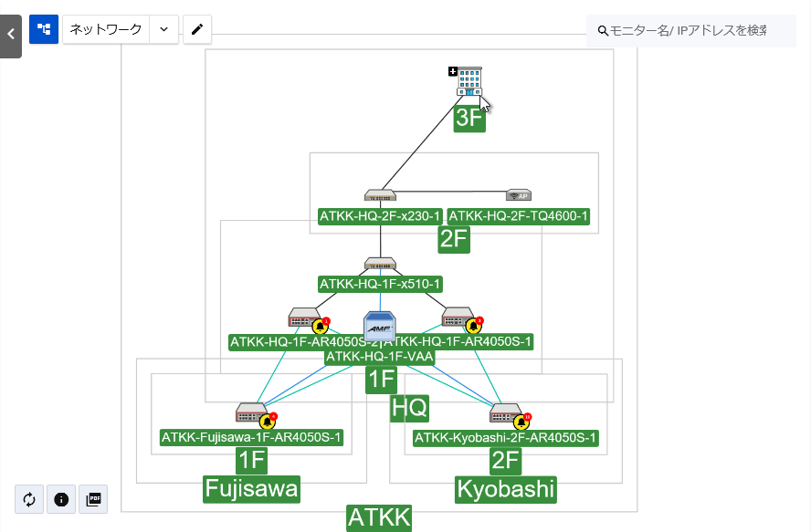
Task: Open the info icon button
Action: coord(61,499)
